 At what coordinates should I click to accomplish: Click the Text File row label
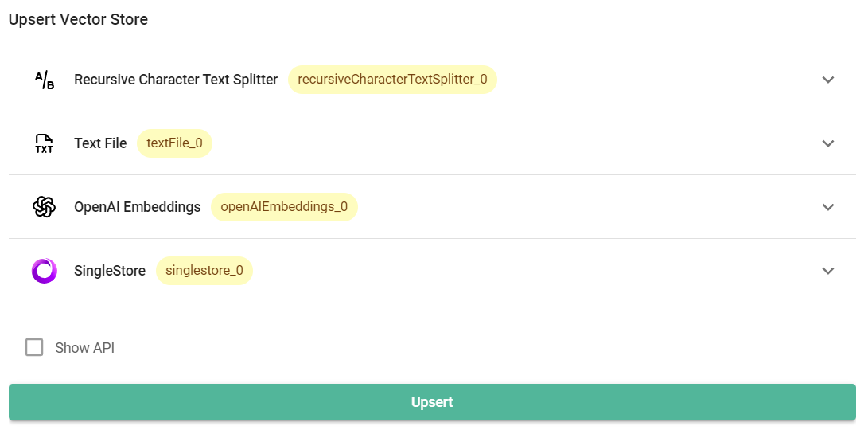tap(100, 143)
